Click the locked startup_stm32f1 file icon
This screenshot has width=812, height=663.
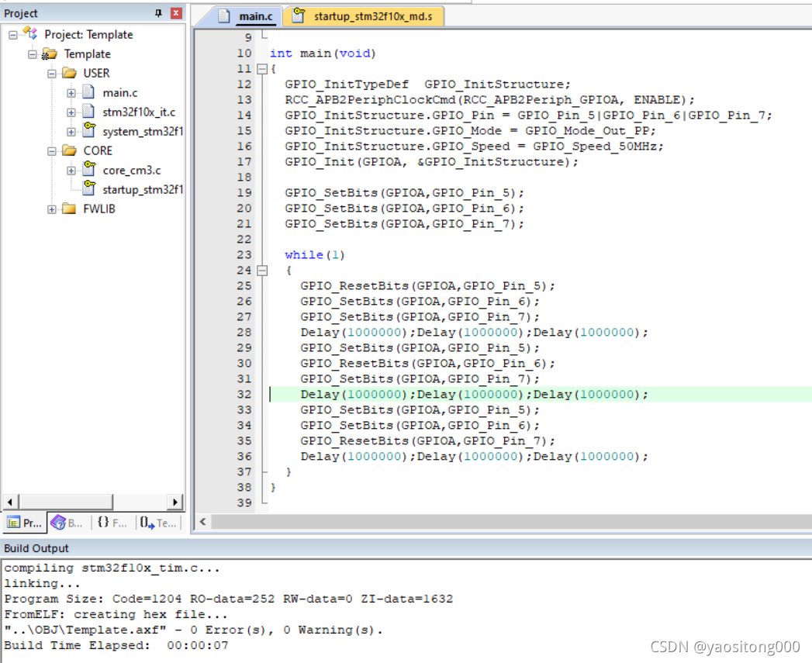point(89,188)
